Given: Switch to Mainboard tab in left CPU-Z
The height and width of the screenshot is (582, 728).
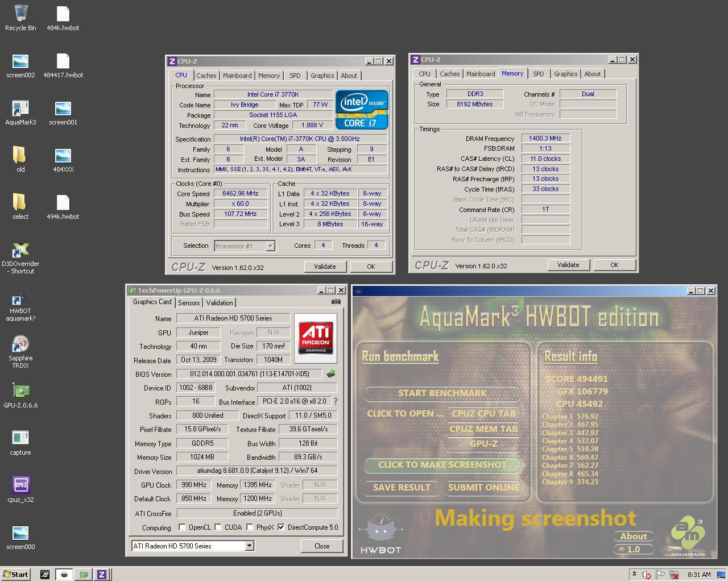Looking at the screenshot, I should pos(237,76).
